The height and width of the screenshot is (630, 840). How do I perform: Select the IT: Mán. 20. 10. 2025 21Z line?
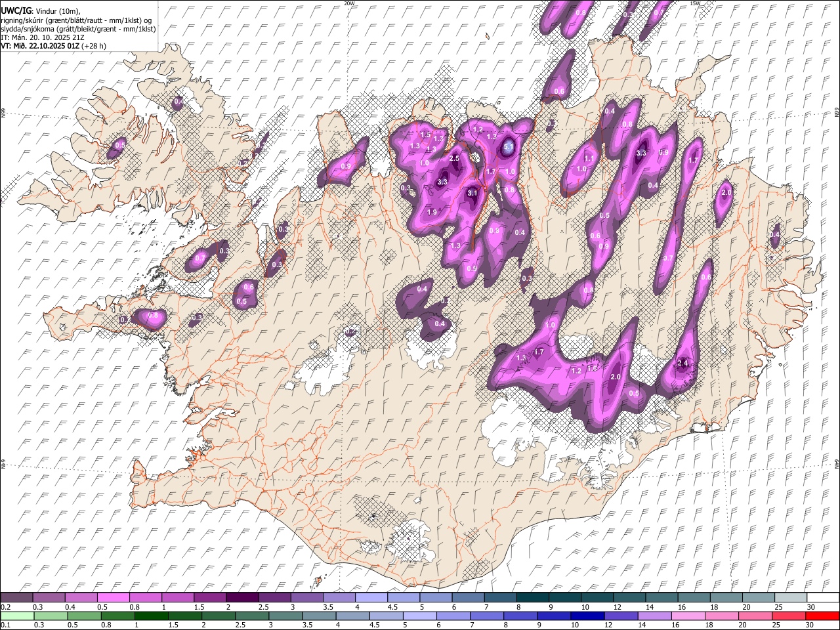pos(42,37)
